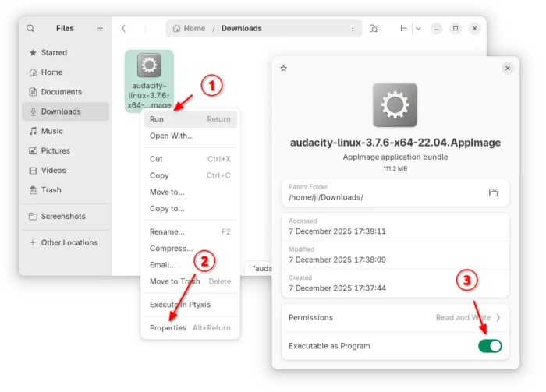Star the file in the properties dialog
The image size is (546, 392).
284,69
